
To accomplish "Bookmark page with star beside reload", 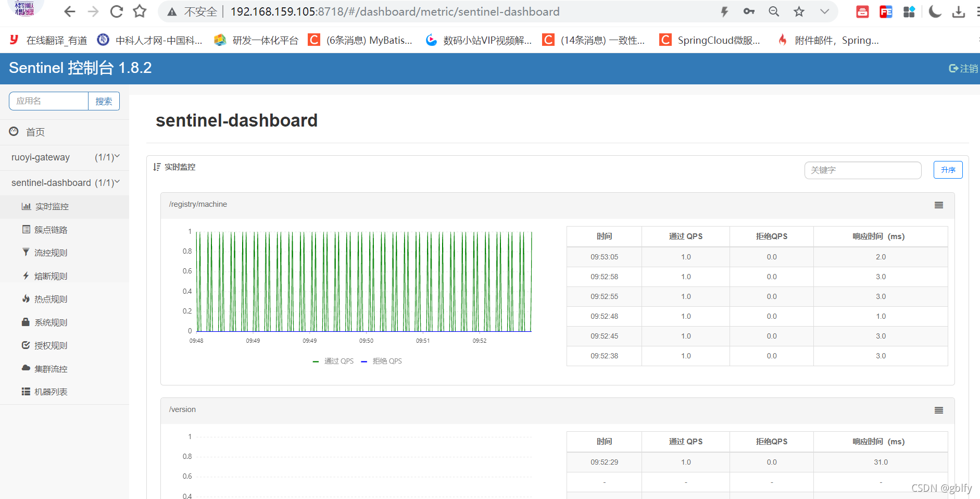I will [x=140, y=11].
